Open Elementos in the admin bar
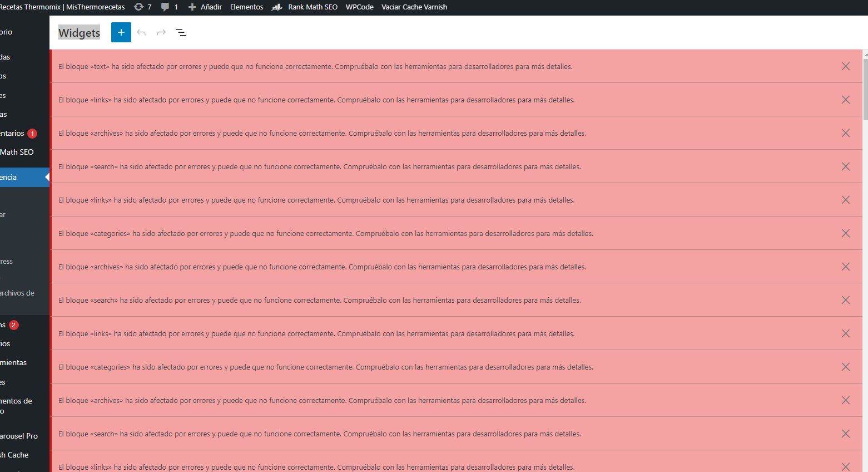 tap(247, 7)
